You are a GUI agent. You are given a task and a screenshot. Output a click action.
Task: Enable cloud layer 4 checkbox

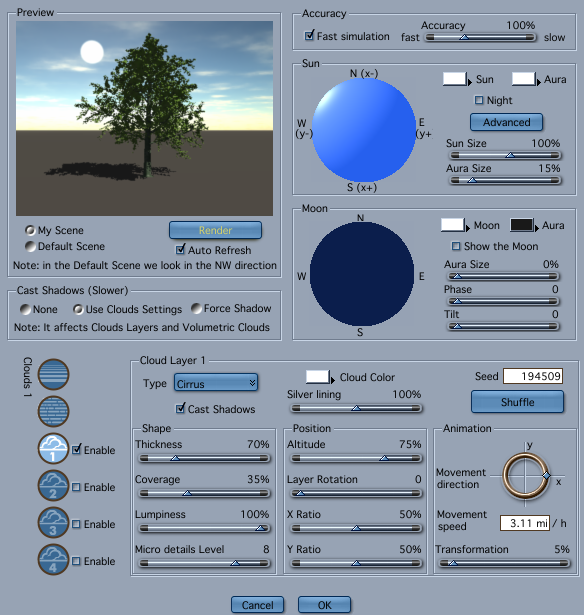point(76,561)
